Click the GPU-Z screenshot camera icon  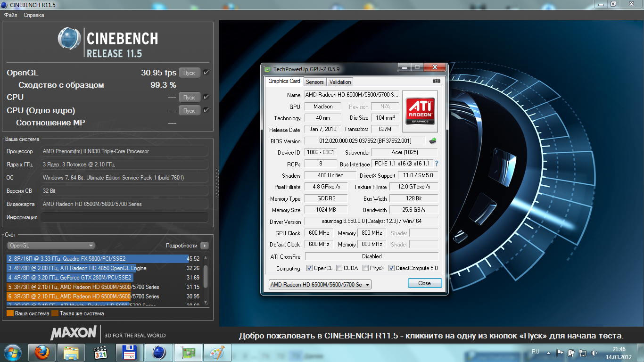click(437, 81)
